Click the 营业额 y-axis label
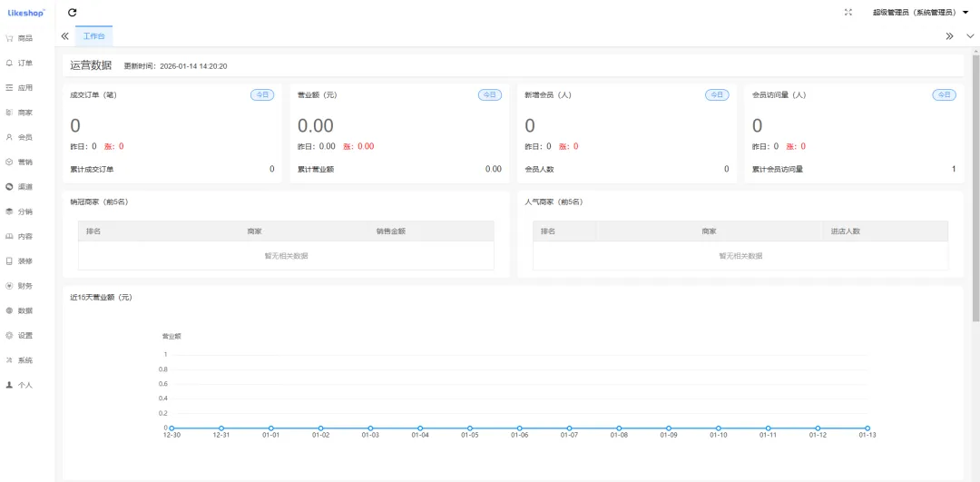Viewport: 980px width, 482px height. 171,337
